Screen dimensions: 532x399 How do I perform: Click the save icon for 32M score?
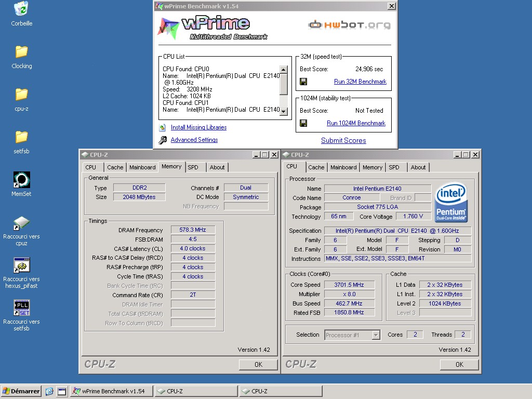303,82
